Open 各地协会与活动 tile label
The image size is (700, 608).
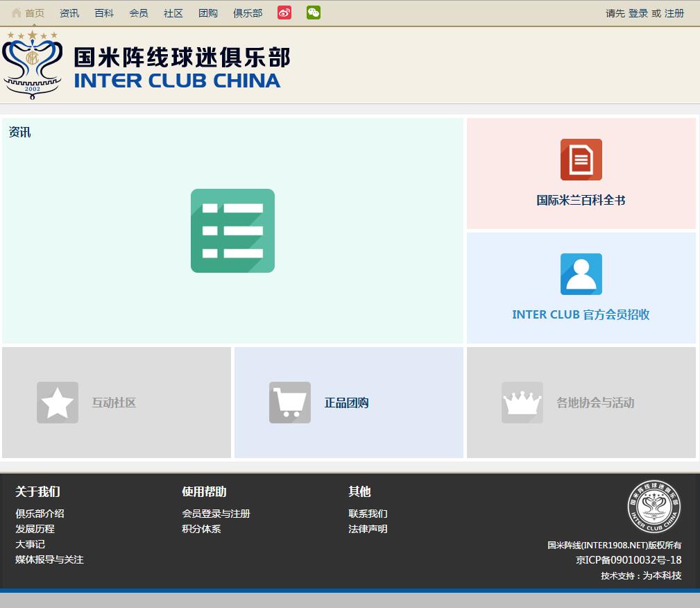(595, 403)
